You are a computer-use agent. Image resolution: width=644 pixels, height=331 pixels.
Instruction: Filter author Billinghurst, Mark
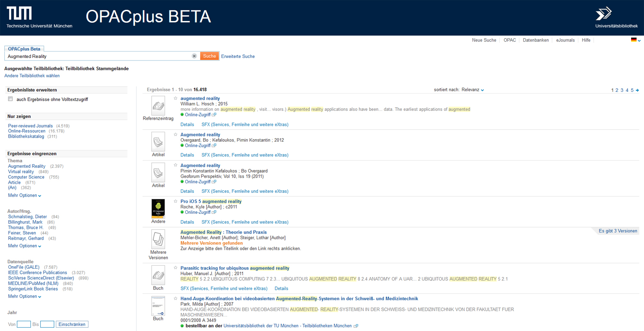pyautogui.click(x=25, y=222)
